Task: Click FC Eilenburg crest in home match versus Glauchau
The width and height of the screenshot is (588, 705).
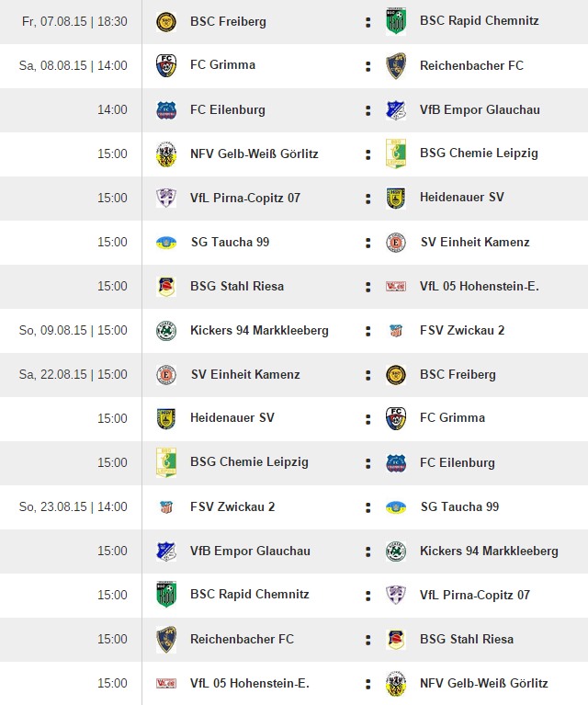Action: point(166,109)
